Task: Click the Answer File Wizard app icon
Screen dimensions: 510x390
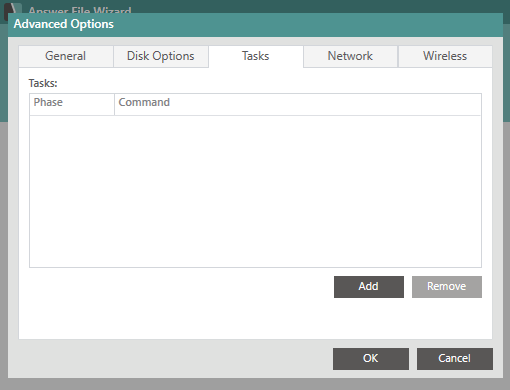Action: [x=13, y=8]
